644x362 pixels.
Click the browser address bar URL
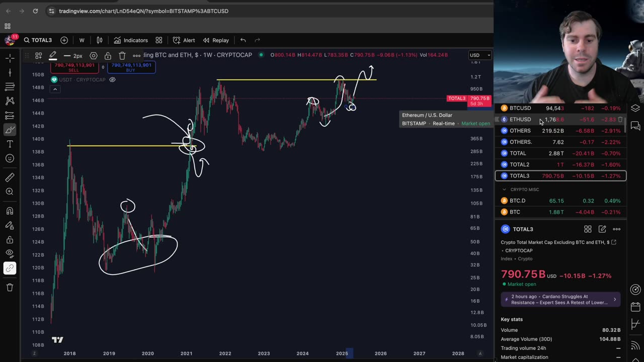pos(143,11)
